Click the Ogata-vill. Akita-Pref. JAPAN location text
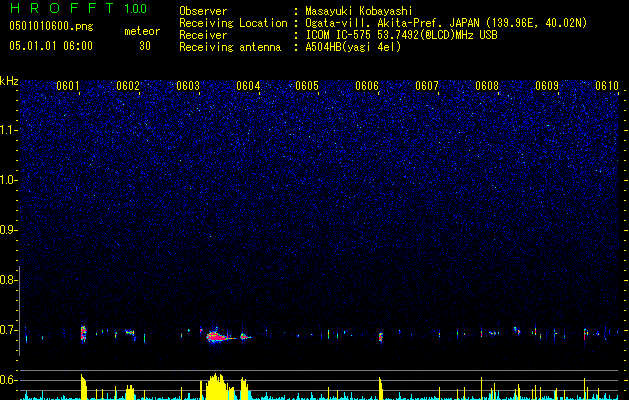 click(x=446, y=23)
